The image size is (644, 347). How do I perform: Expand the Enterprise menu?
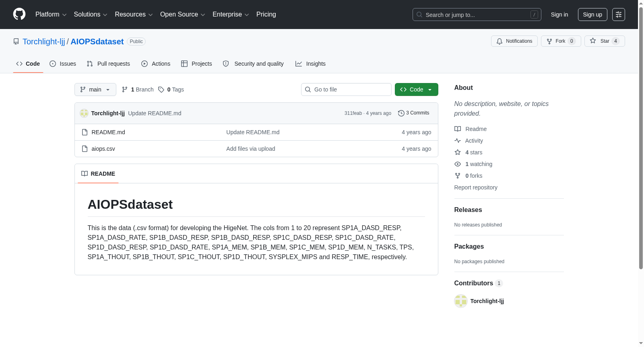point(231,15)
